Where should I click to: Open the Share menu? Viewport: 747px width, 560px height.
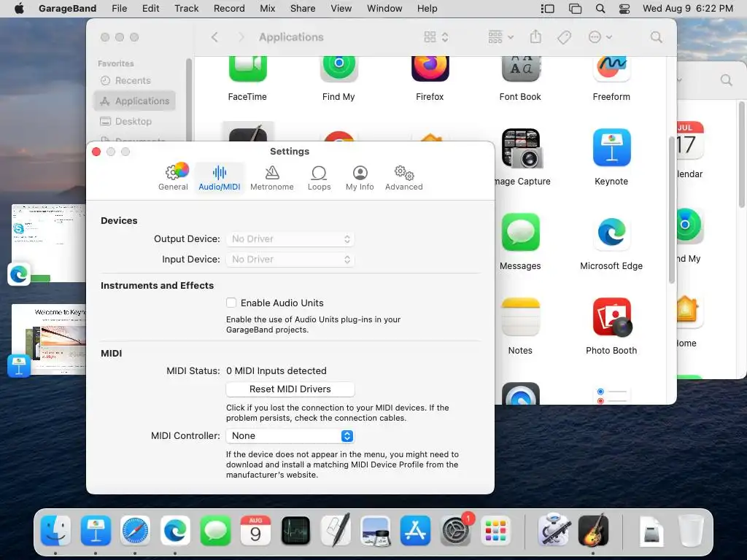[x=303, y=9]
